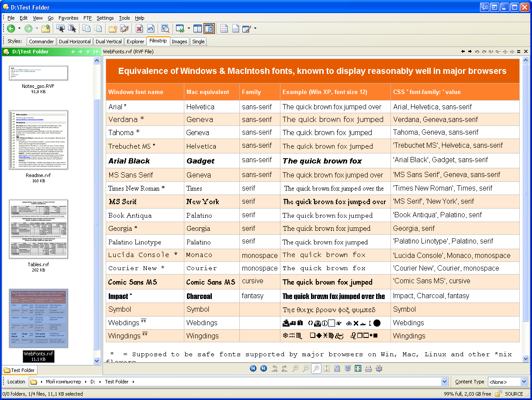Switch to the Single style tab
Screen dimensions: 532x400
click(x=198, y=42)
